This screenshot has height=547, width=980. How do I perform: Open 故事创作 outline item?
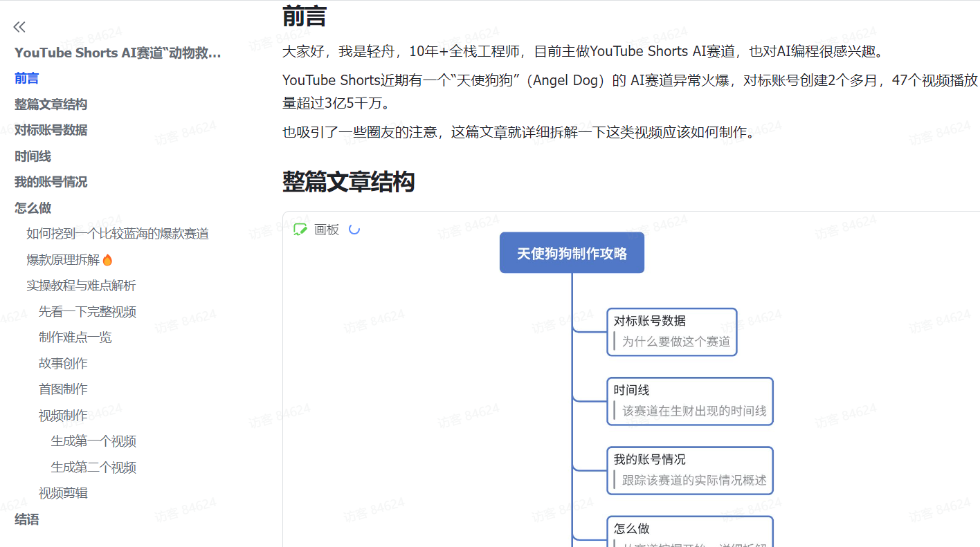(63, 364)
